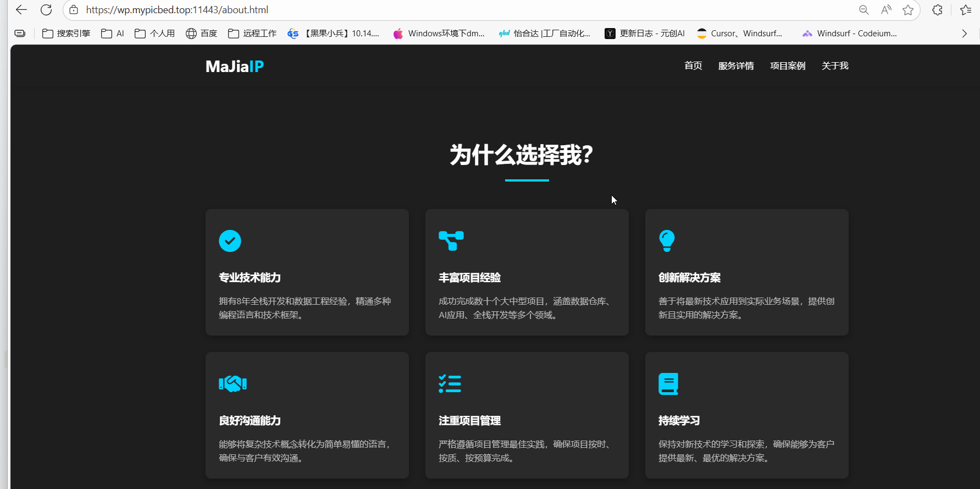Open the Windows环境下dm bookmark

(439, 34)
